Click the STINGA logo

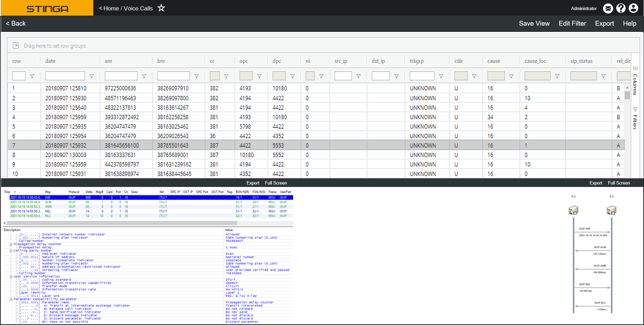point(47,9)
